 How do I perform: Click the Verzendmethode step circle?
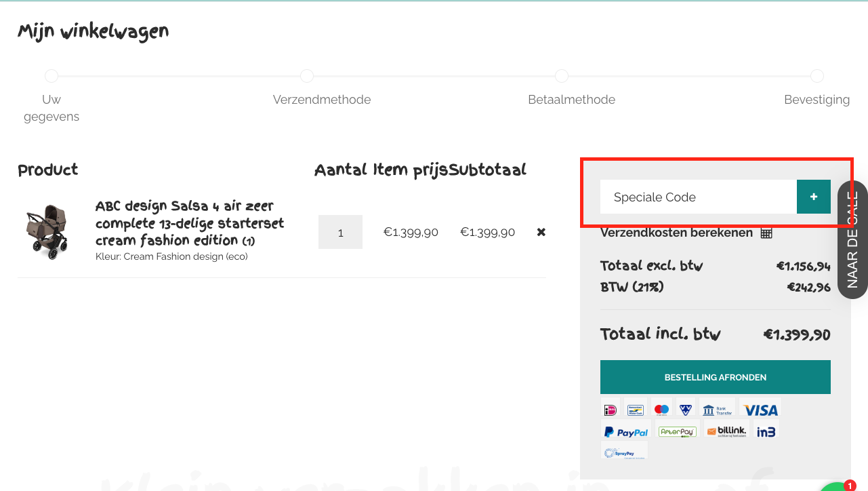[x=307, y=76]
